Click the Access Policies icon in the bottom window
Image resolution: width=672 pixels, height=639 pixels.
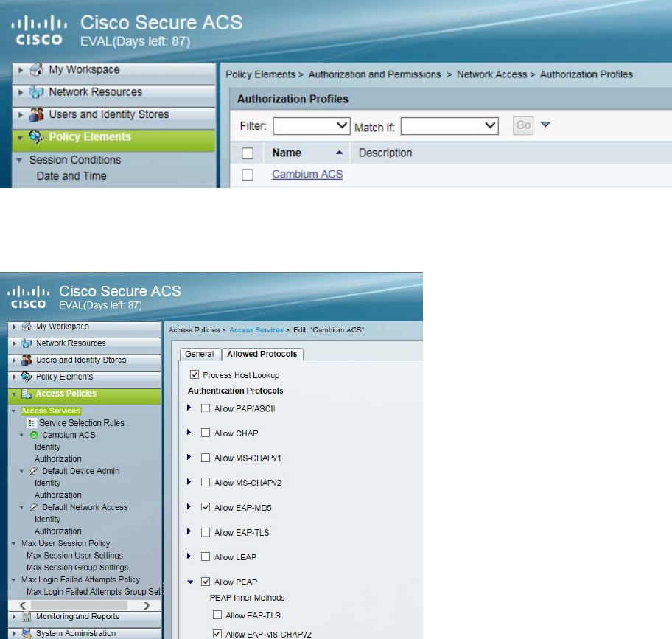coord(27,394)
